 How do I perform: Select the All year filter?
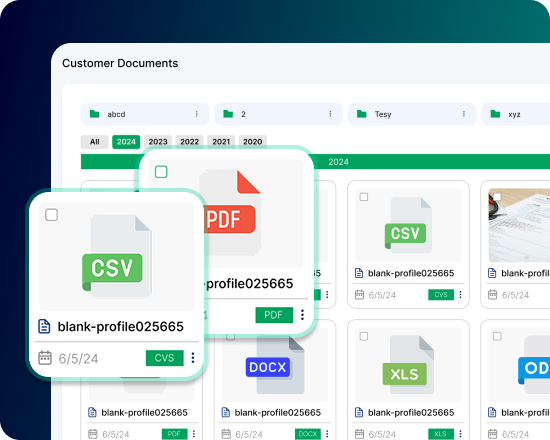(x=94, y=142)
